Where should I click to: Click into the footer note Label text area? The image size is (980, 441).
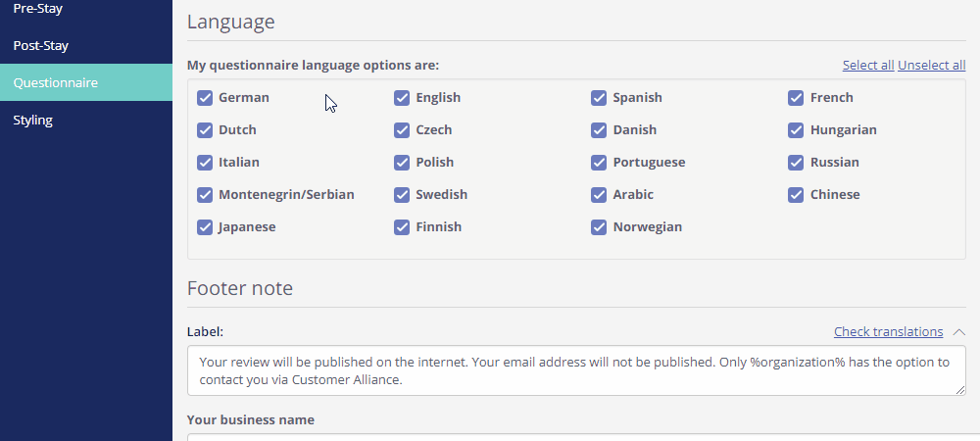[576, 370]
